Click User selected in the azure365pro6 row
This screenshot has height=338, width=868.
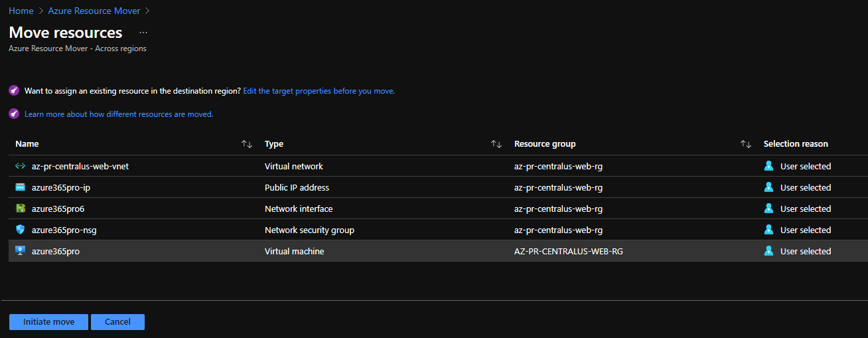point(806,209)
